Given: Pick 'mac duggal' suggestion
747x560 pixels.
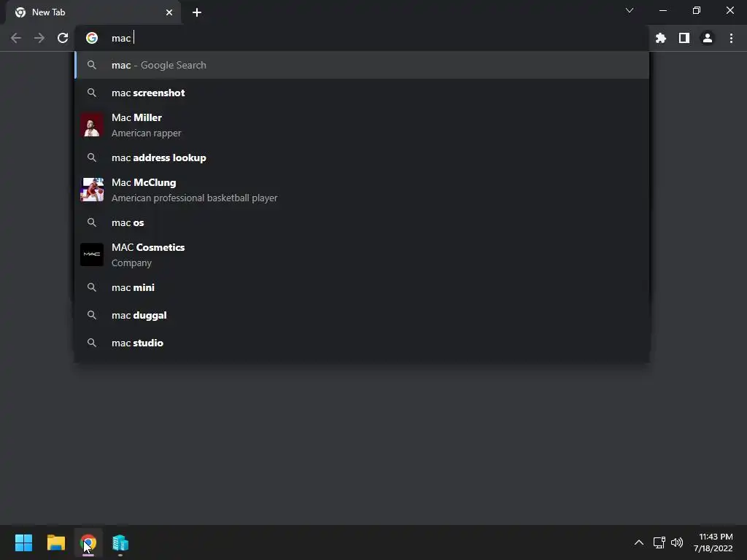Looking at the screenshot, I should point(362,315).
